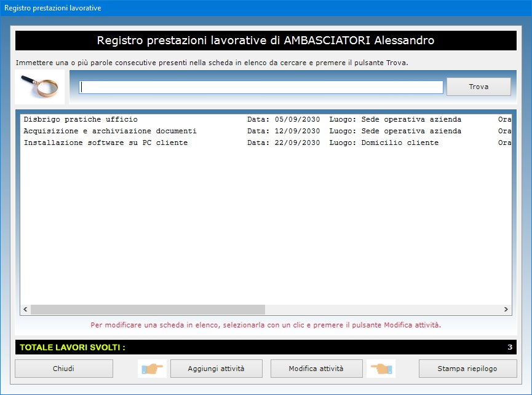Viewport: 532px width, 395px height.
Task: Add a new job via Aggiungi attività
Action: pyautogui.click(x=216, y=369)
